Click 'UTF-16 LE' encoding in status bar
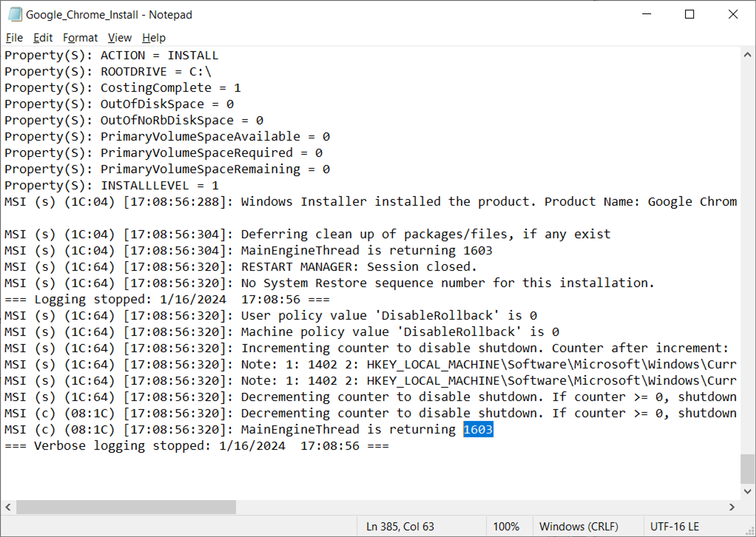This screenshot has width=756, height=537. click(x=675, y=526)
